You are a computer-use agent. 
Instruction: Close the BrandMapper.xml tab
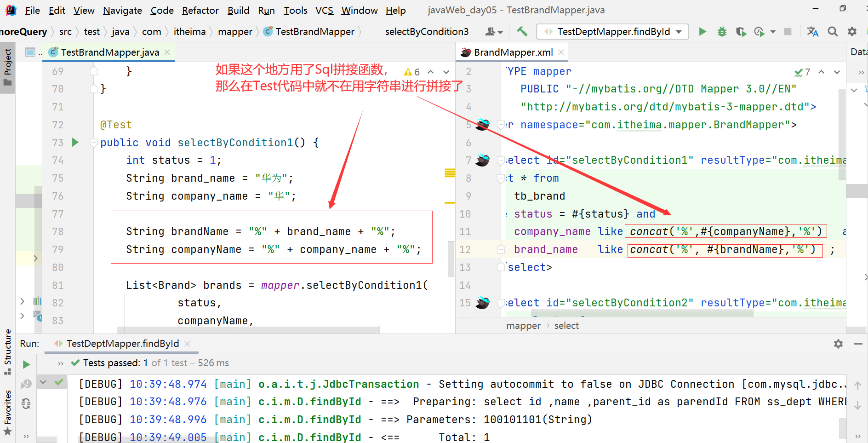click(x=561, y=52)
